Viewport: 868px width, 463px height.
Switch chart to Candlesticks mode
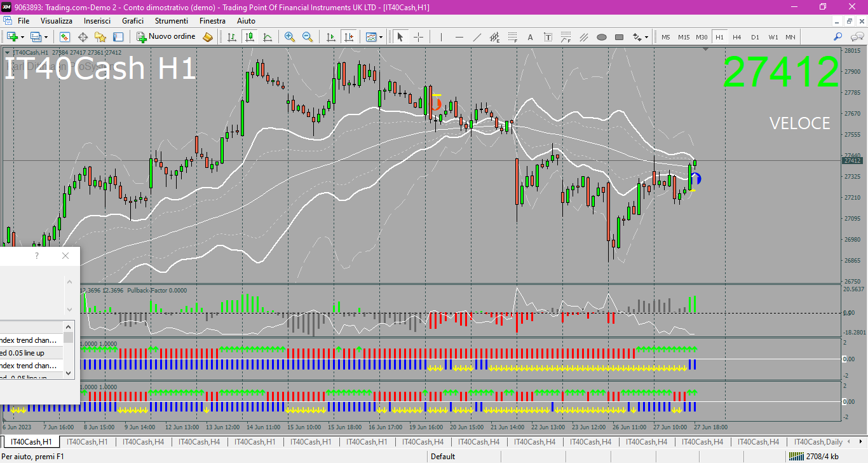pyautogui.click(x=250, y=37)
